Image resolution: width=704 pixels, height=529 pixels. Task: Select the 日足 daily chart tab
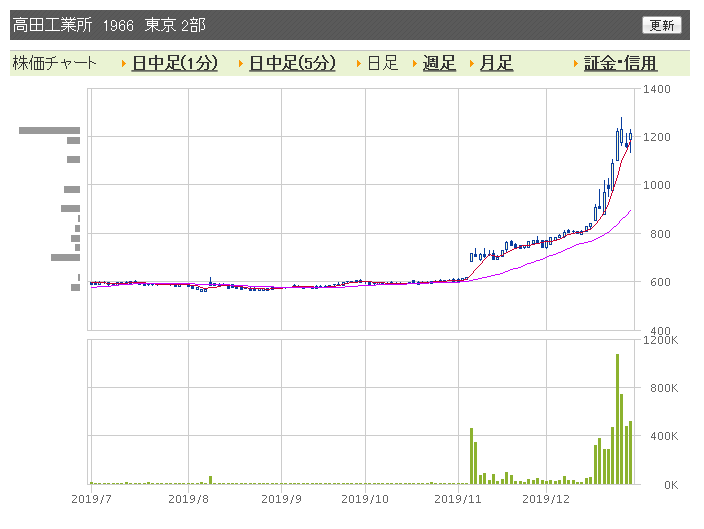383,63
